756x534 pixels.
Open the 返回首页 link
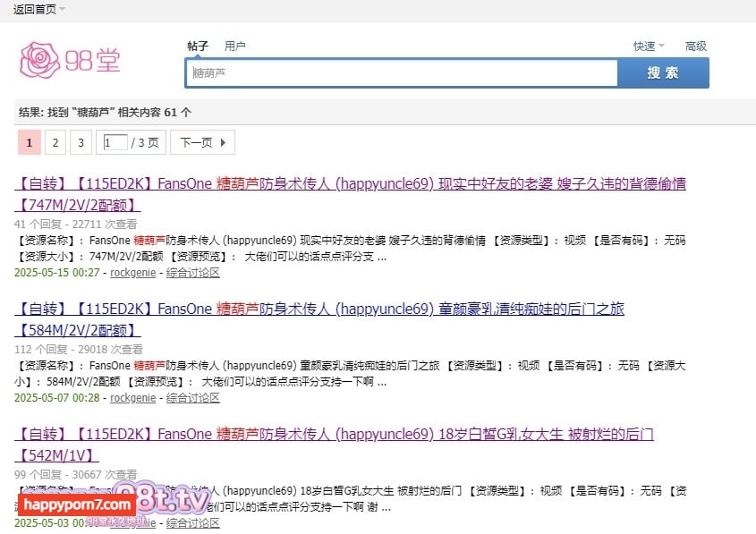pyautogui.click(x=34, y=9)
